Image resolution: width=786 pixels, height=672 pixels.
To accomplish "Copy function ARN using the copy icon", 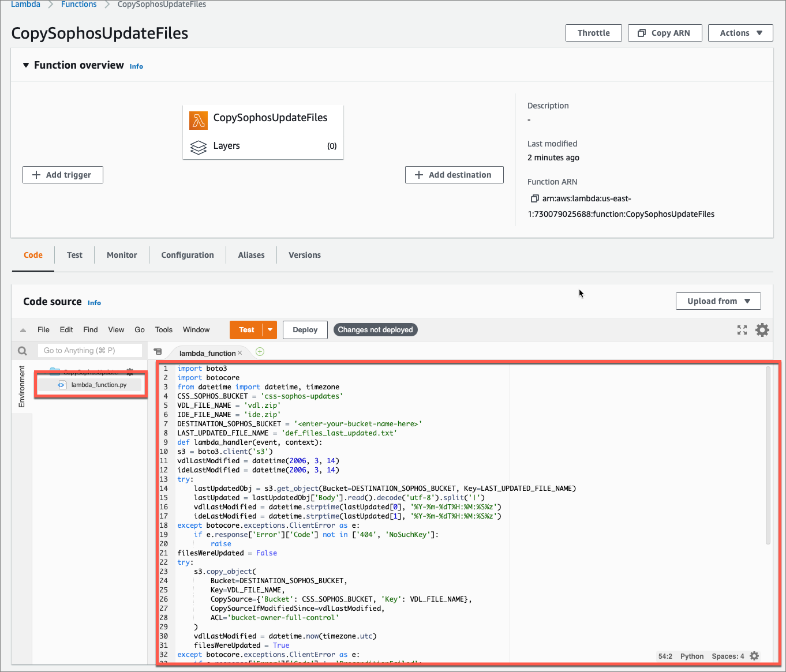I will click(534, 198).
